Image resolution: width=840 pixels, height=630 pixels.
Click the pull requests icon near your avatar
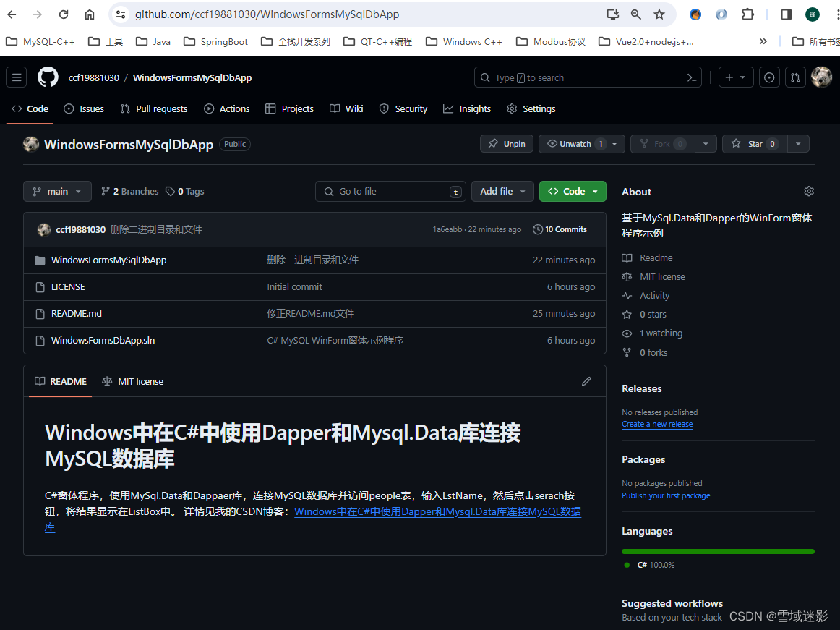794,77
